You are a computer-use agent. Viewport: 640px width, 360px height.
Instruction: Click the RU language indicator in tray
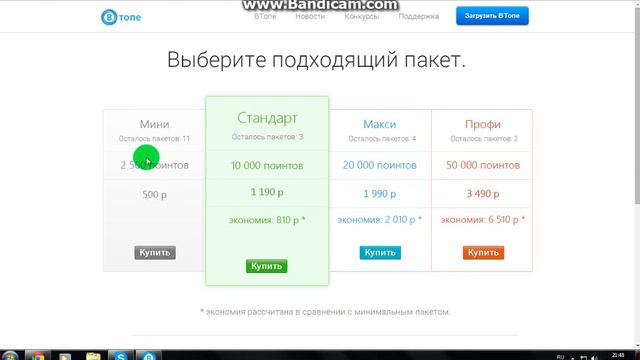pos(560,357)
